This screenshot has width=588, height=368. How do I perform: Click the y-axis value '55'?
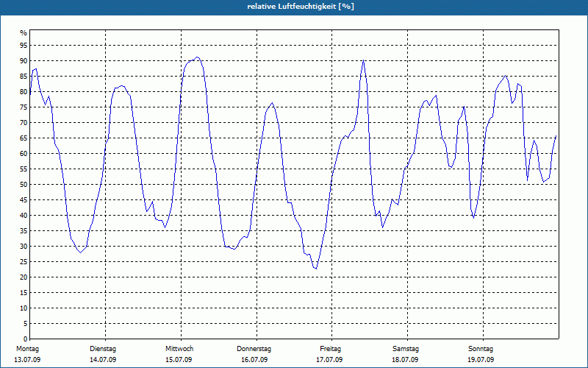pyautogui.click(x=24, y=169)
